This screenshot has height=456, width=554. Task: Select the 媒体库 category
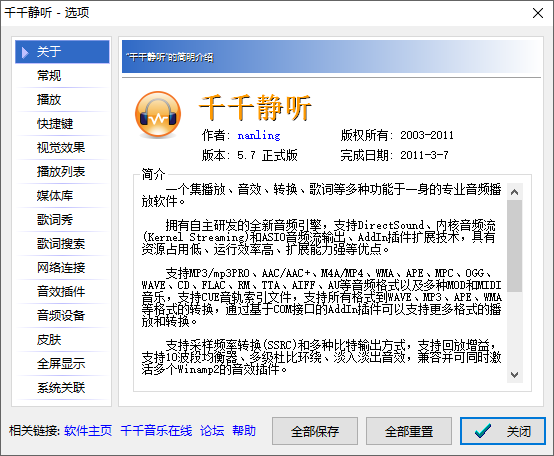[x=62, y=196]
